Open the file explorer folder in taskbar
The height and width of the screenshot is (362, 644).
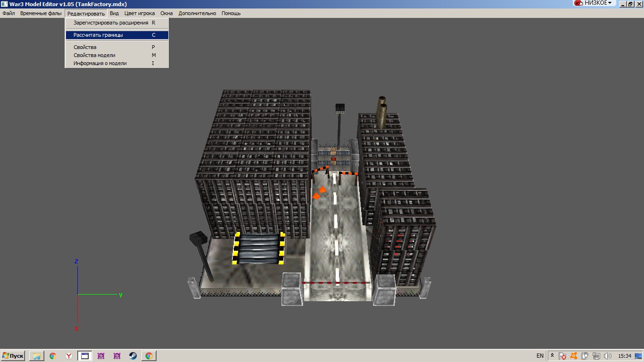click(x=37, y=356)
